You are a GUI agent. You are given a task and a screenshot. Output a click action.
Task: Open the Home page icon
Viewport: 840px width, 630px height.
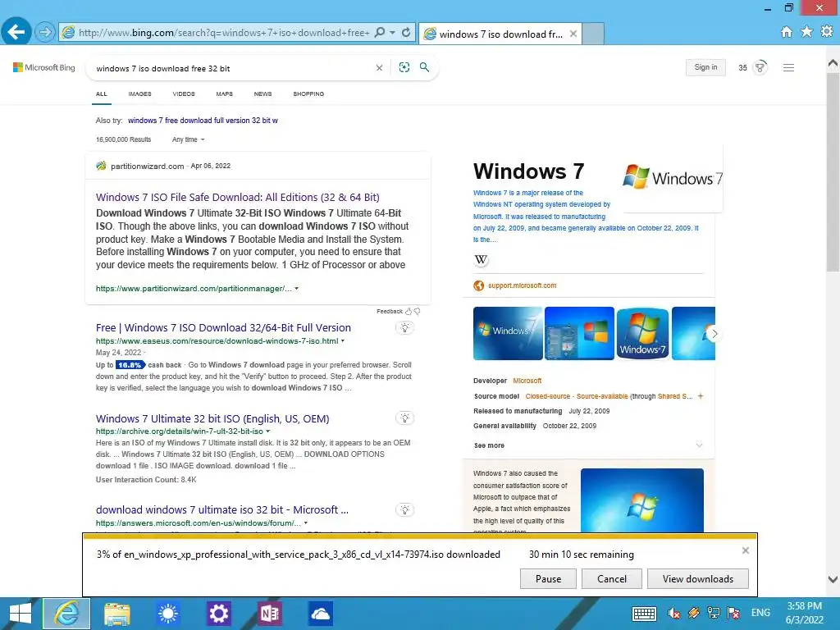point(787,32)
